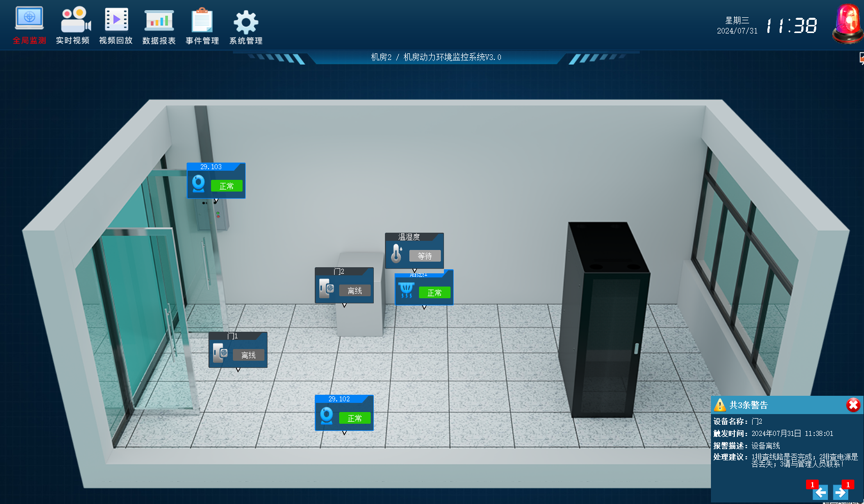Click 离线 status on 门1

click(x=249, y=355)
